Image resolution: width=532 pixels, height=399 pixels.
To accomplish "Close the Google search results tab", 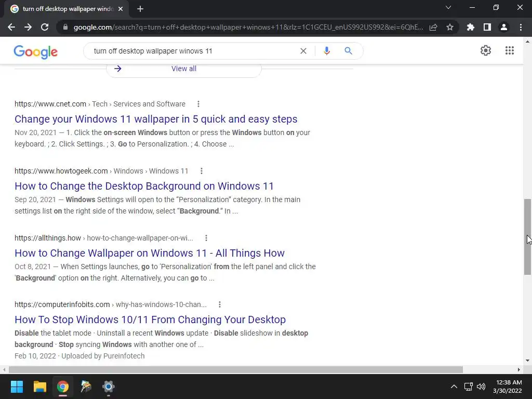I will coord(121,9).
